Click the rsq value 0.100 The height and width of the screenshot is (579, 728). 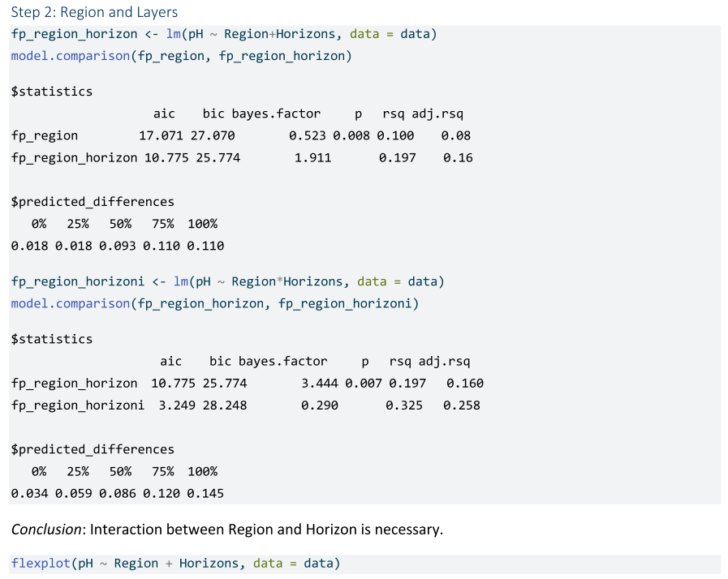395,135
